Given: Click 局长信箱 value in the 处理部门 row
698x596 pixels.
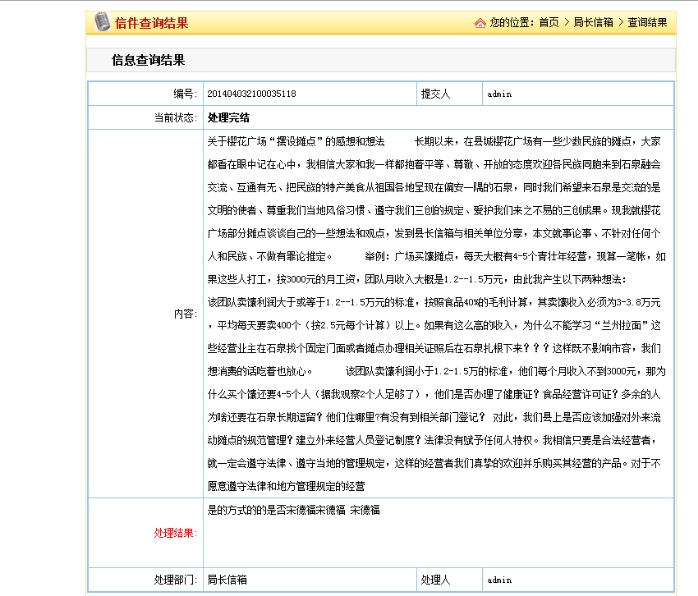Looking at the screenshot, I should [x=227, y=579].
